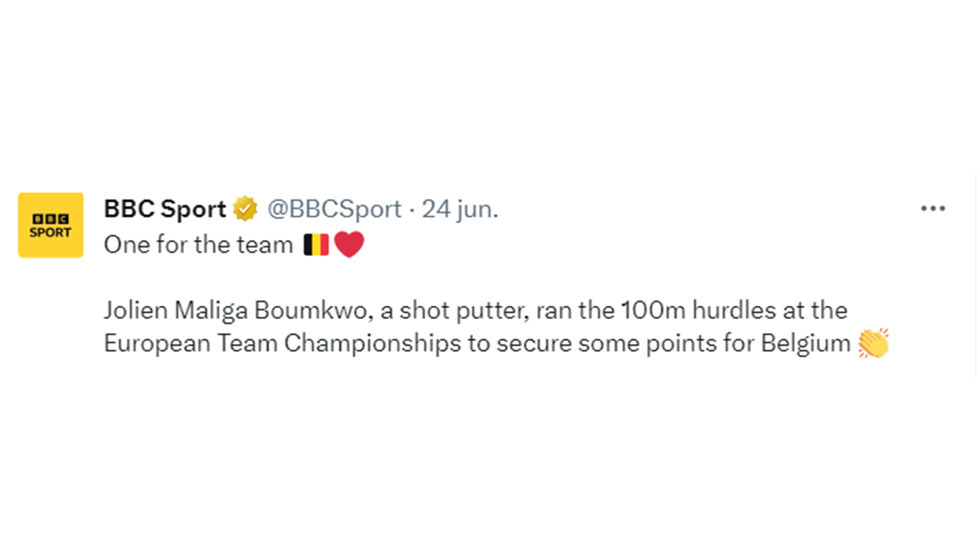
Task: Click the clapping hands emoji
Action: tap(873, 343)
